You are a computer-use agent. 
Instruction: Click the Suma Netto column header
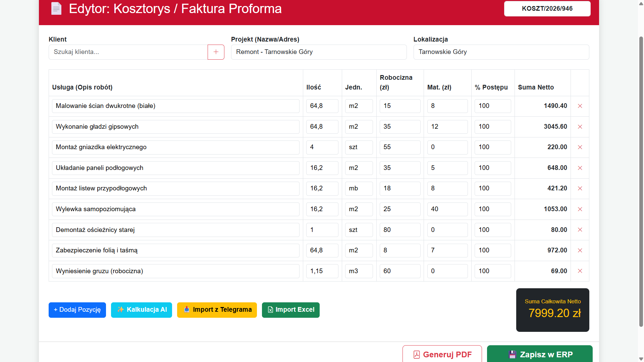(536, 87)
